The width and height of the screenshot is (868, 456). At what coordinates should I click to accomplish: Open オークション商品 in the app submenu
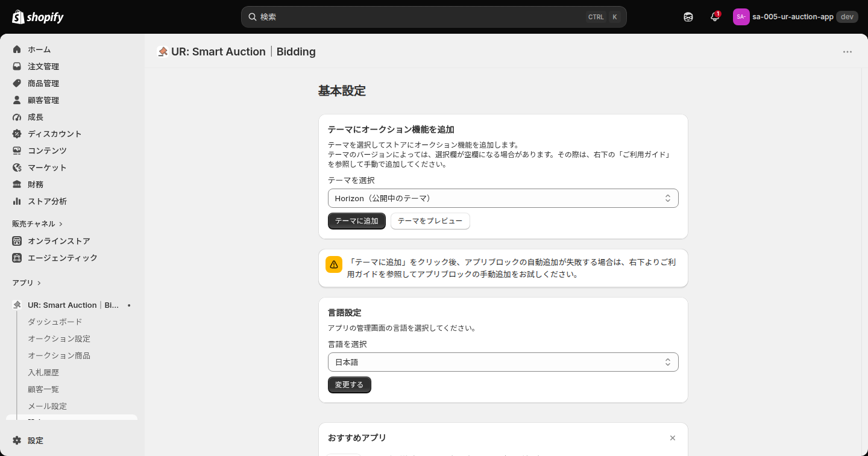pos(59,355)
